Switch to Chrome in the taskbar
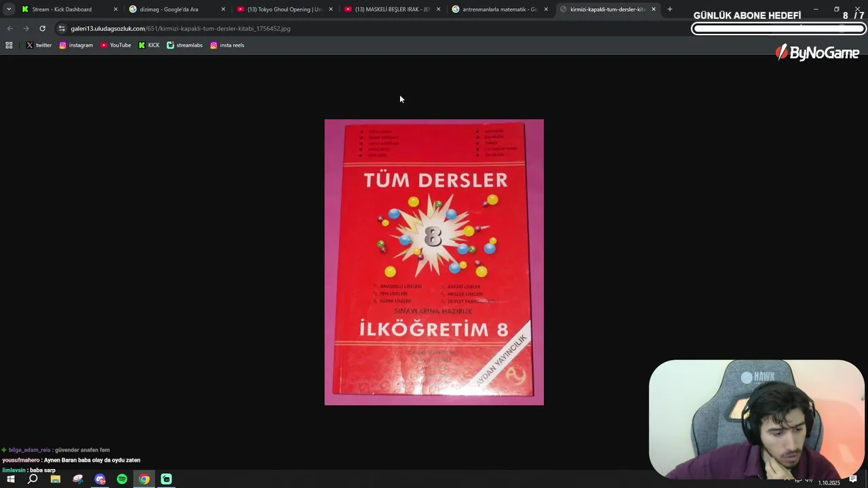 [x=144, y=479]
